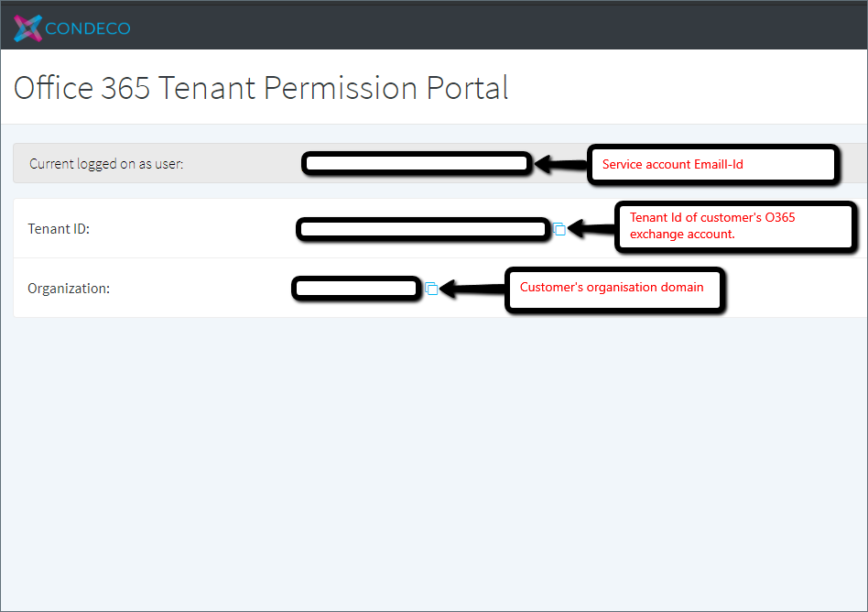Click the CONDECO brand name in the header

click(x=87, y=28)
